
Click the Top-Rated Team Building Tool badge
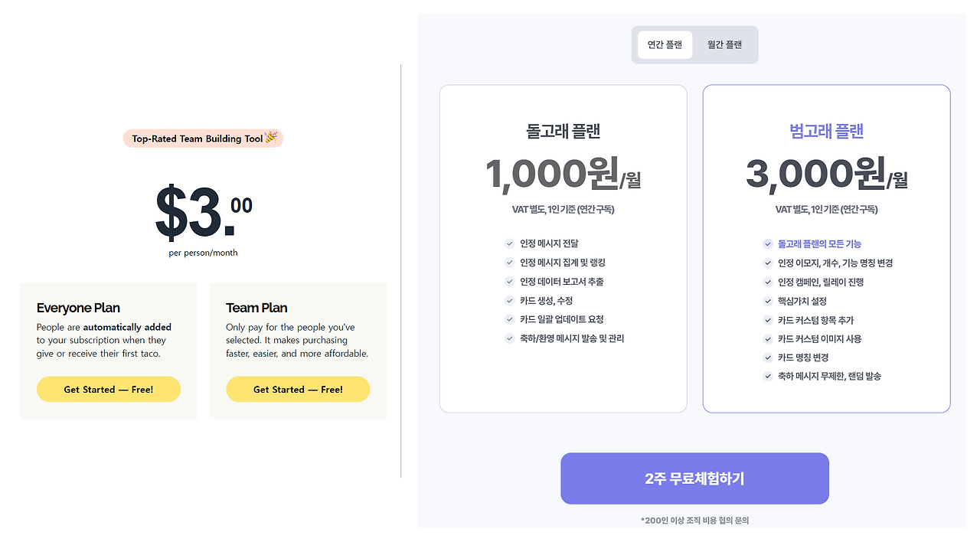click(203, 139)
